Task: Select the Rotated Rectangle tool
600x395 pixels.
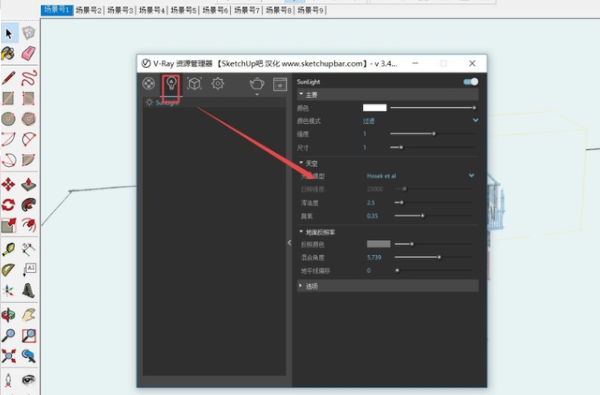Action: [29, 98]
